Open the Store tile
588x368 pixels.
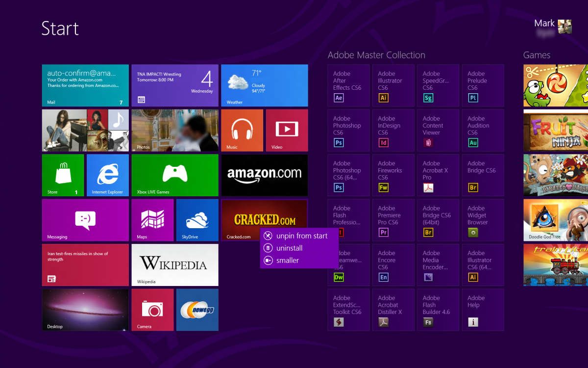click(x=63, y=175)
